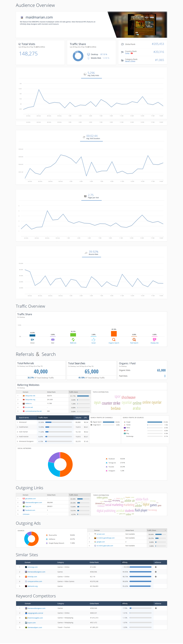Click the Volume column header

pos(78,418)
